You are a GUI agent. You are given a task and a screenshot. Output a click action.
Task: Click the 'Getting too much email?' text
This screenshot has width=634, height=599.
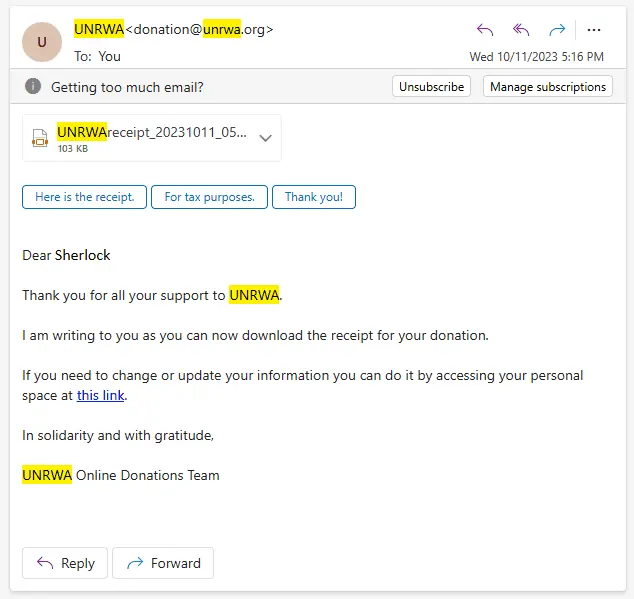[x=127, y=87]
